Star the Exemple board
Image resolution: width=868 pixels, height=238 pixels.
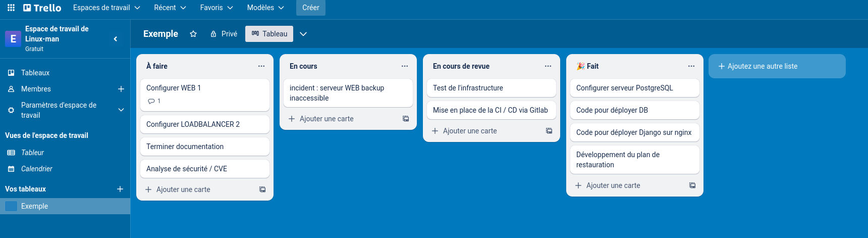click(193, 34)
